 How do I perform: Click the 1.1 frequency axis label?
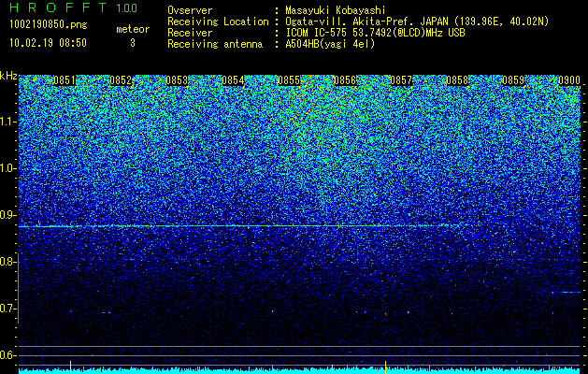pyautogui.click(x=7, y=122)
